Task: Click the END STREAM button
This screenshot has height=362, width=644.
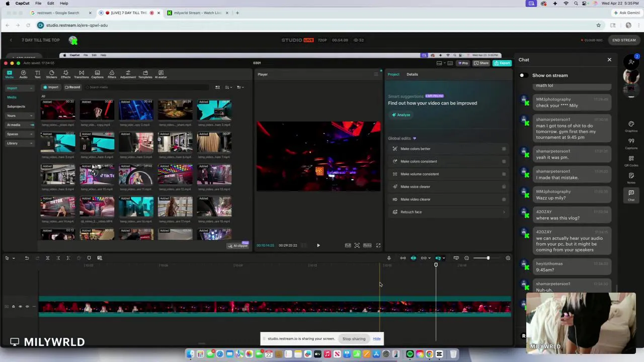Action: tap(624, 40)
